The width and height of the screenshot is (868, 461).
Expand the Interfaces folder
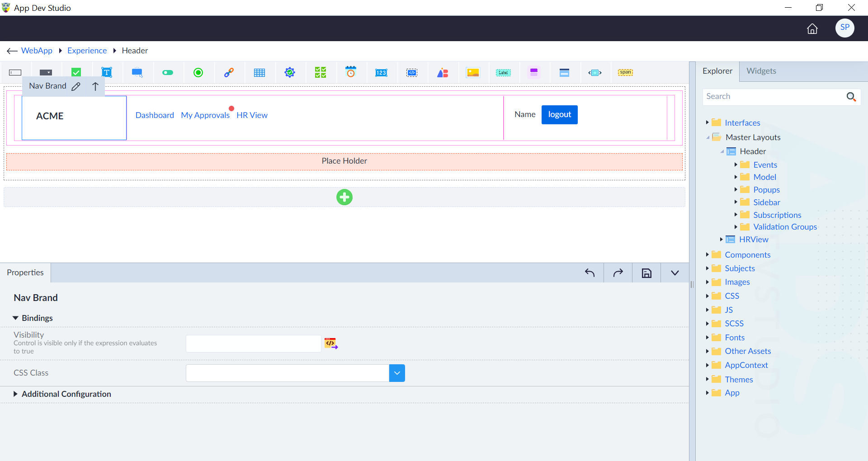[x=707, y=122]
